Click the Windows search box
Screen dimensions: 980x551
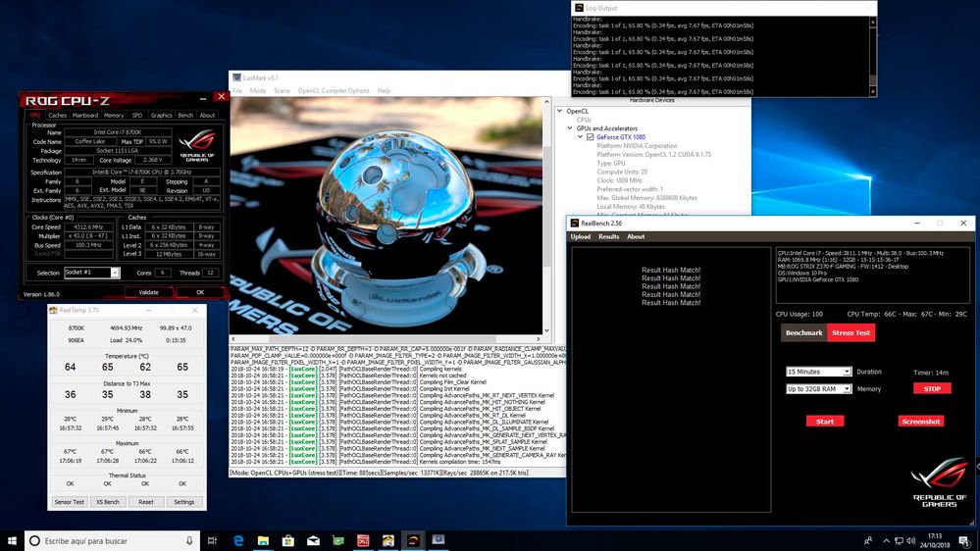coord(113,540)
